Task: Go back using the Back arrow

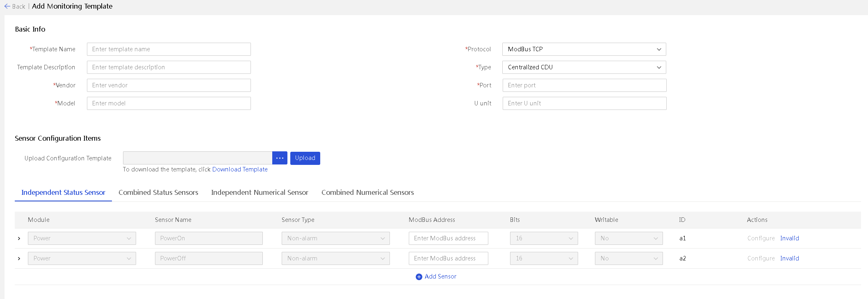Action: click(x=7, y=6)
